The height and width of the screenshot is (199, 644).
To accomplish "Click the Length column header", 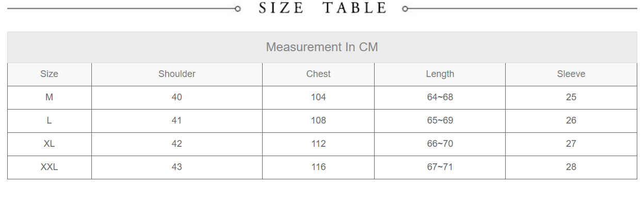I will click(440, 74).
